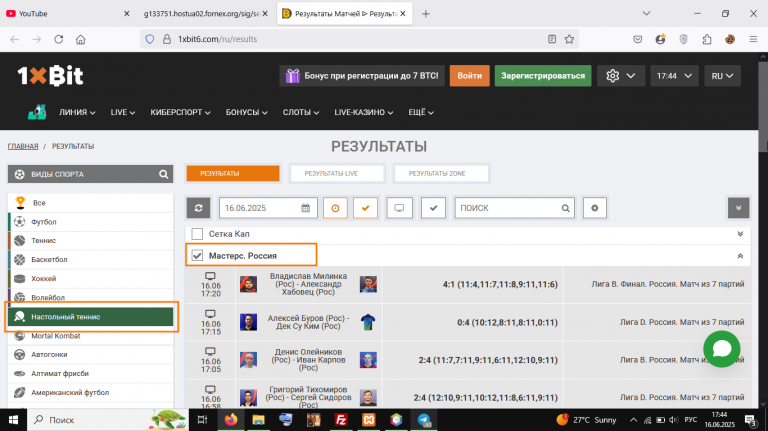Select Автогонки in sports list

pyautogui.click(x=91, y=355)
